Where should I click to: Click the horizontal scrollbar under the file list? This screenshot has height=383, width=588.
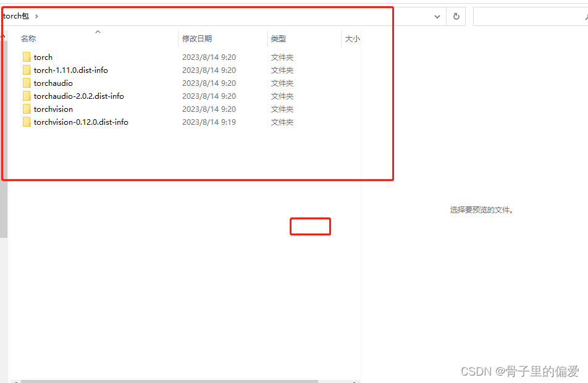(169, 381)
